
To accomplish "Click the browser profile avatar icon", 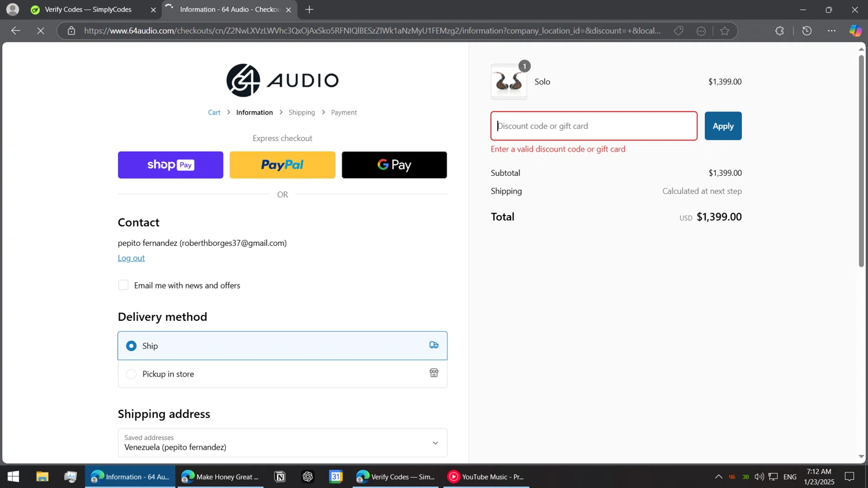I will (12, 9).
